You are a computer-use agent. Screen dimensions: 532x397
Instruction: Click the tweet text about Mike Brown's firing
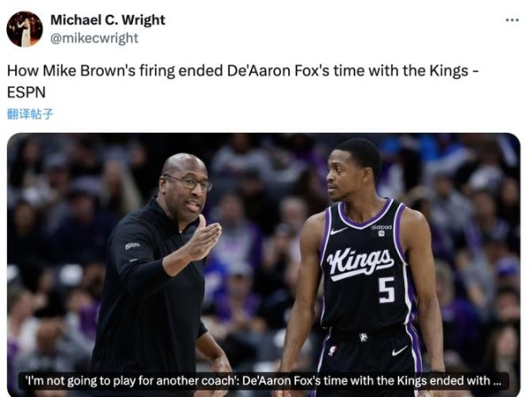point(243,82)
